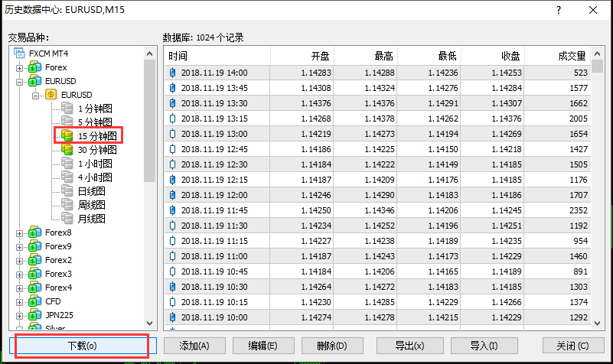This screenshot has width=613, height=364.
Task: Click candle icon for 2018.11.19 13:15 row
Action: pos(173,119)
